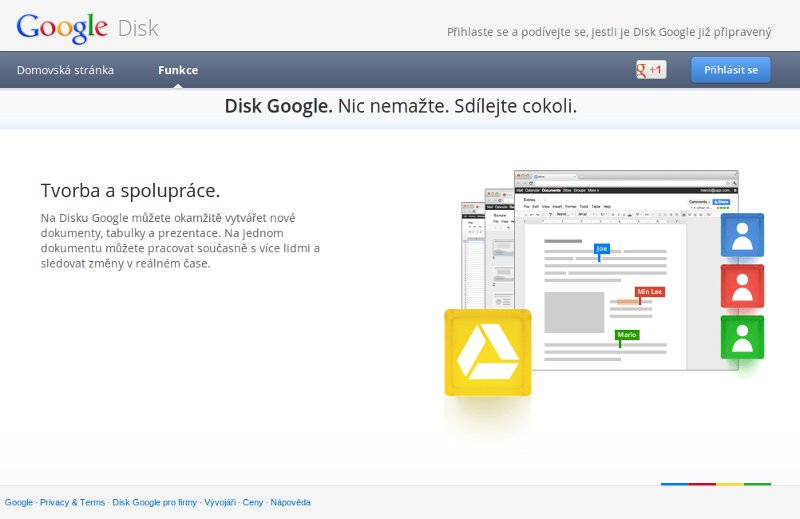Click the red person icon

[x=742, y=286]
